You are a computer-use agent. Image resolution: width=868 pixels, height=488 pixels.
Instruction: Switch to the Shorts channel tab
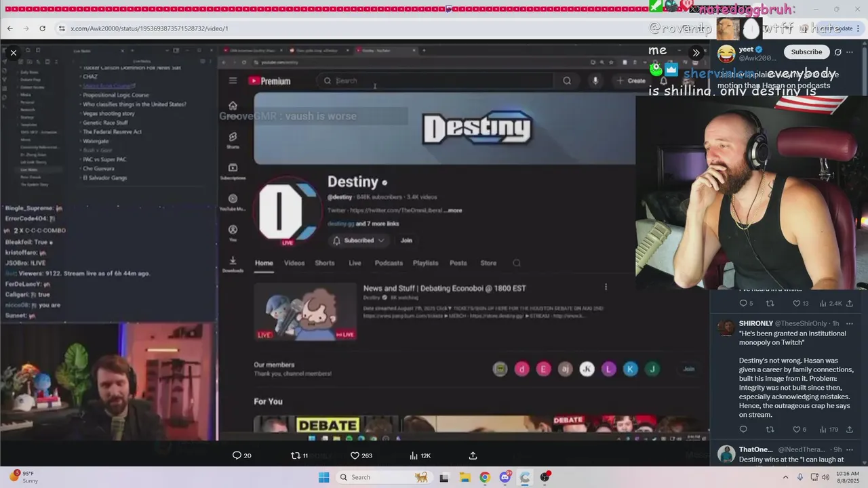pyautogui.click(x=325, y=263)
